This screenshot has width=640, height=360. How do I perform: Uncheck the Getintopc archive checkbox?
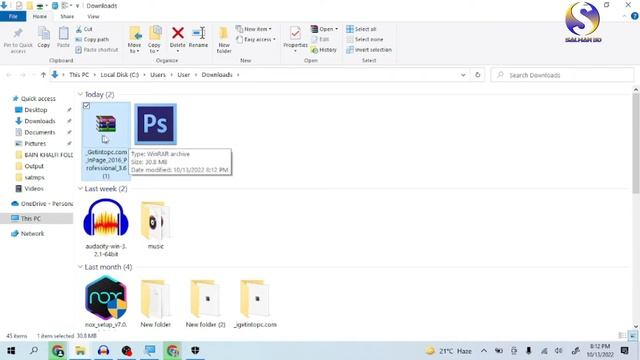[87, 106]
